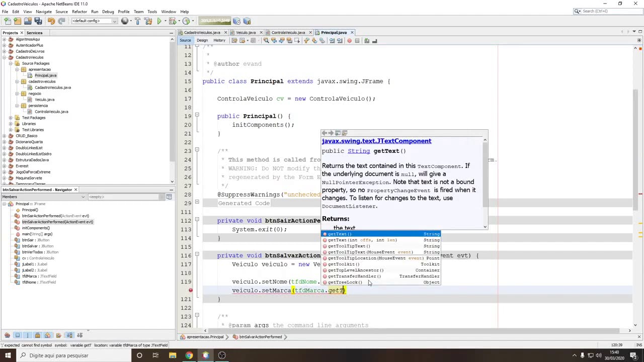Open the File menu

coord(5,12)
